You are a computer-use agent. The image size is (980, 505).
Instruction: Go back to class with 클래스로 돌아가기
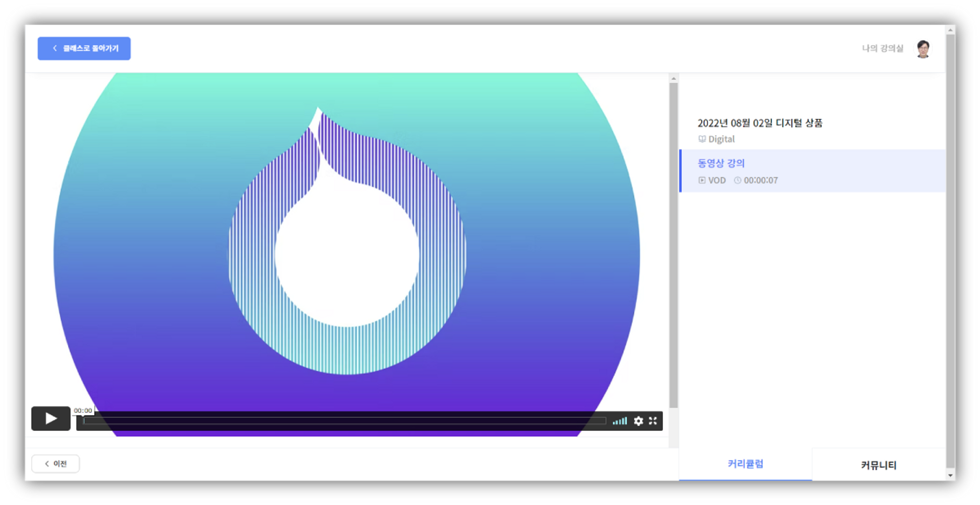84,49
